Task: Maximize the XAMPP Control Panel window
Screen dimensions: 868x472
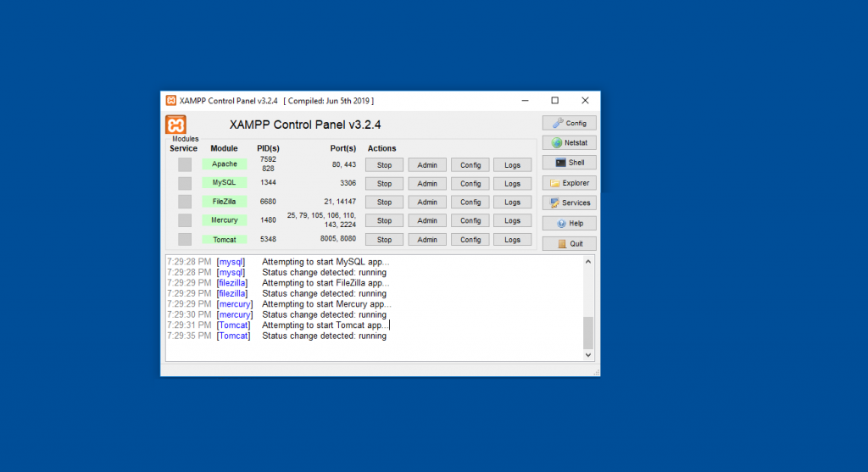Action: tap(554, 101)
